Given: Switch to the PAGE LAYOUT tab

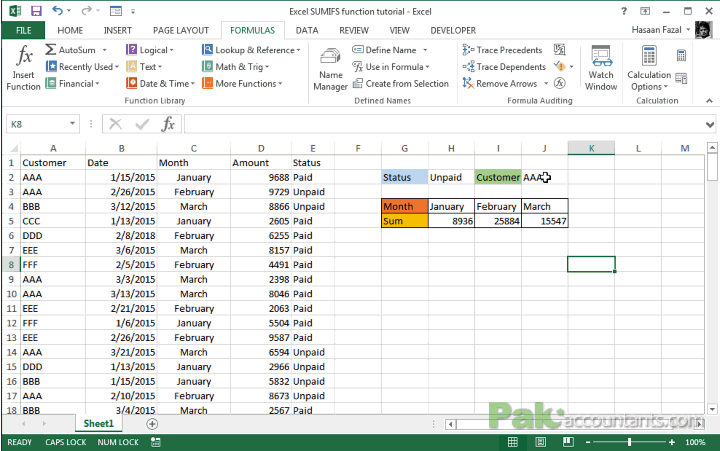Looking at the screenshot, I should pyautogui.click(x=181, y=30).
